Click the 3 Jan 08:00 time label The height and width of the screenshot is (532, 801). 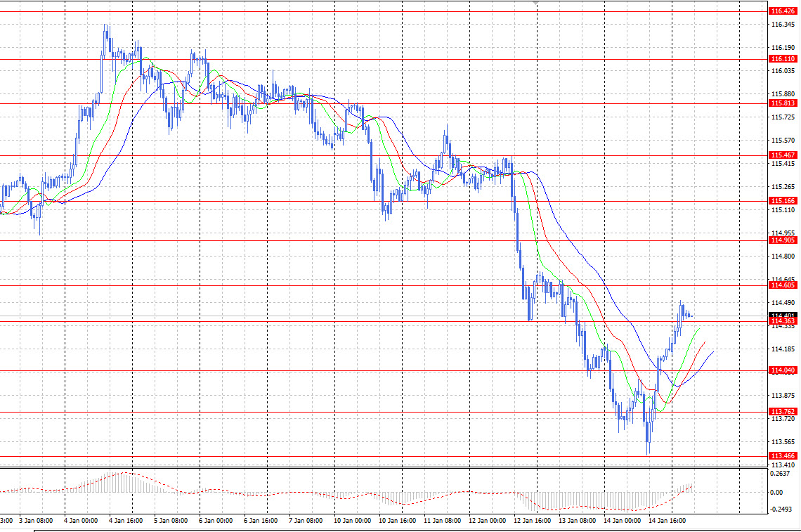click(36, 521)
